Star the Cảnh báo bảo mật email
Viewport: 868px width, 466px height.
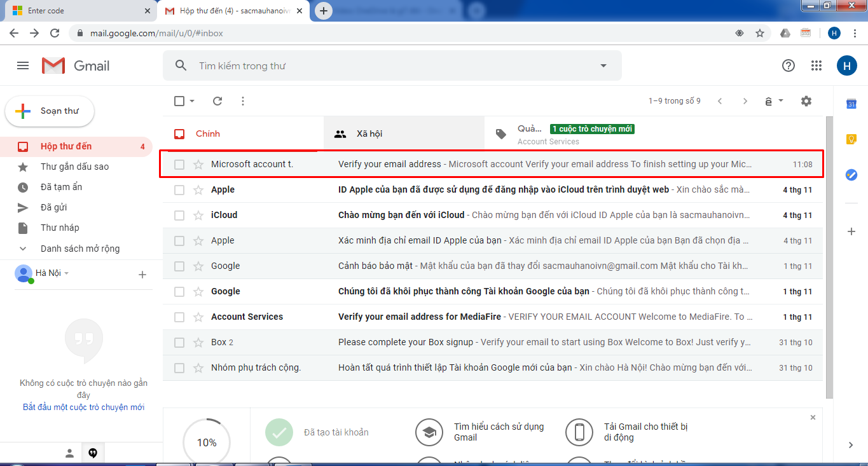point(198,266)
